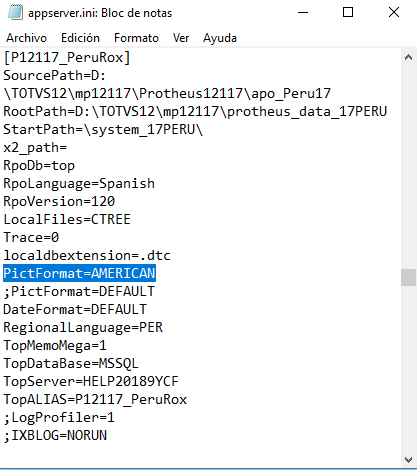Click the highlighted PictFormat=AMERICAN line
The height and width of the screenshot is (470, 417).
click(80, 273)
